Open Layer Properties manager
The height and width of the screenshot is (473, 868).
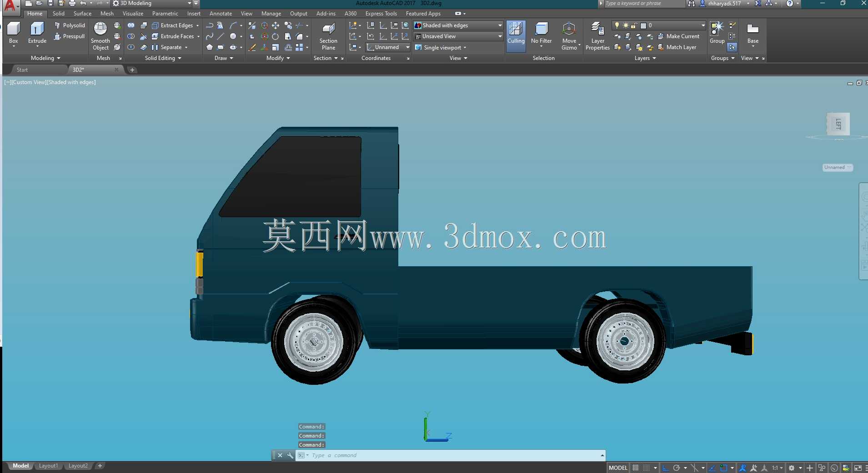(x=597, y=36)
